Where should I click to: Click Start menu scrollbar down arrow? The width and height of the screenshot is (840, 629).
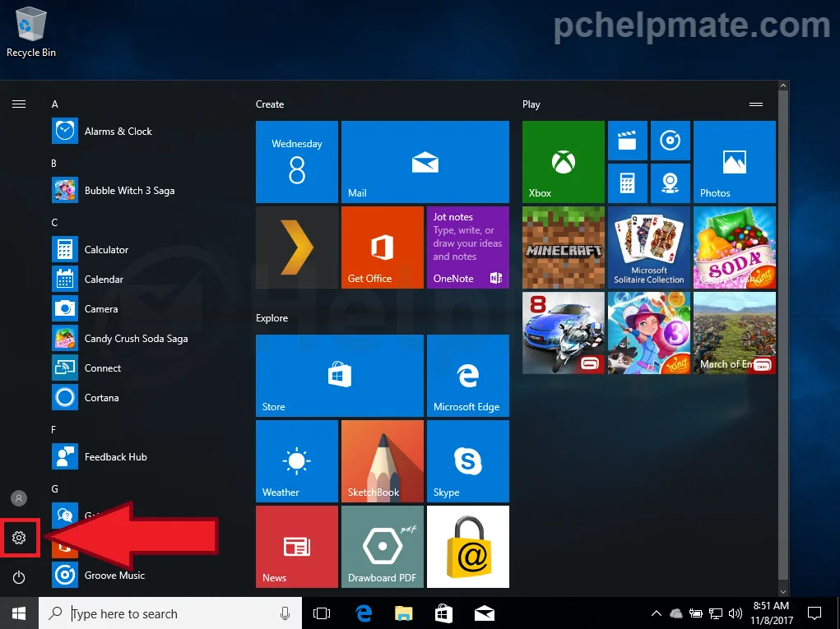[x=783, y=591]
